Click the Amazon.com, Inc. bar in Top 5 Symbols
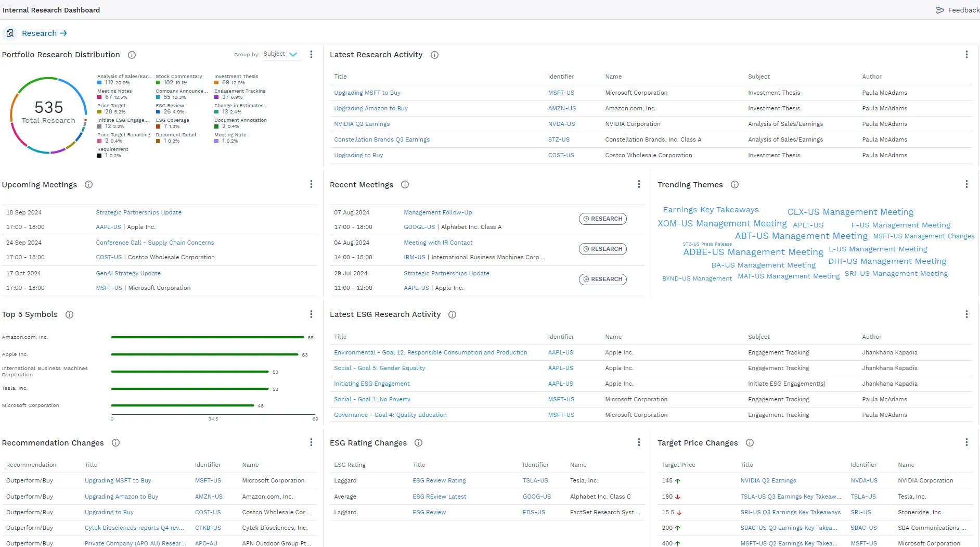The height and width of the screenshot is (547, 980). [x=208, y=337]
